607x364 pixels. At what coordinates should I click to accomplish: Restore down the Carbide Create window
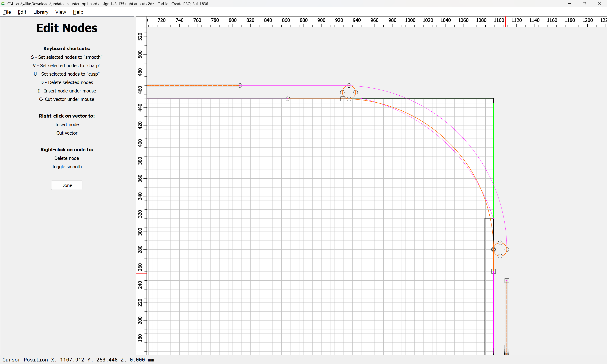pos(584,4)
